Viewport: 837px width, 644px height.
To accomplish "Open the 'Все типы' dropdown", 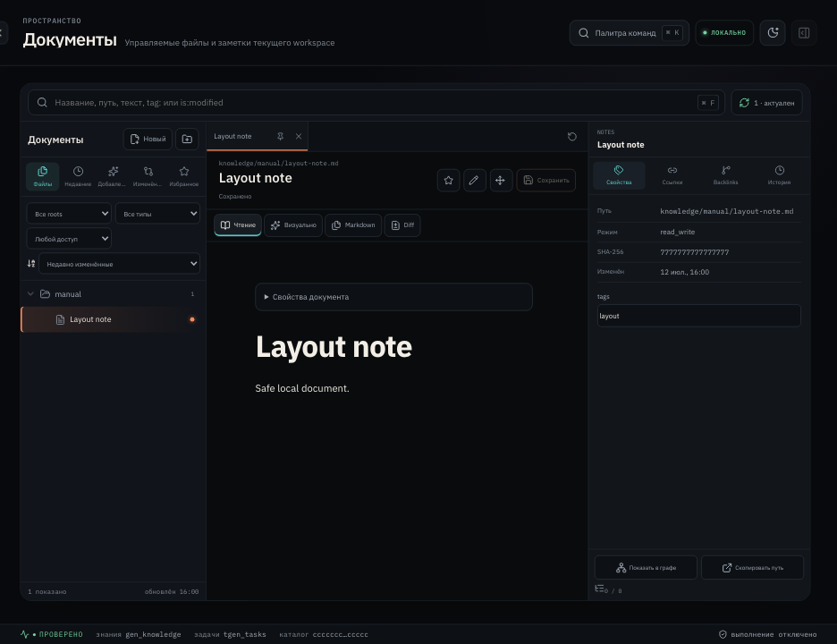I will [x=157, y=214].
